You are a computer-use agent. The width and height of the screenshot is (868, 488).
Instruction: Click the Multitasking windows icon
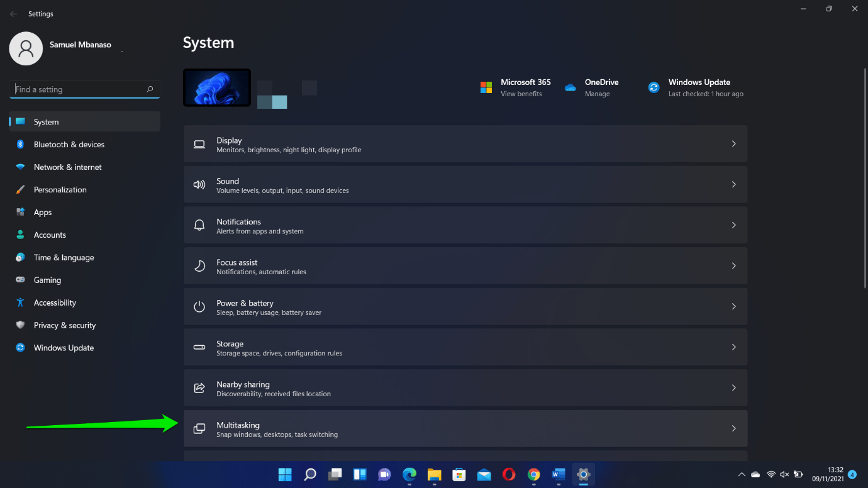[199, 429]
